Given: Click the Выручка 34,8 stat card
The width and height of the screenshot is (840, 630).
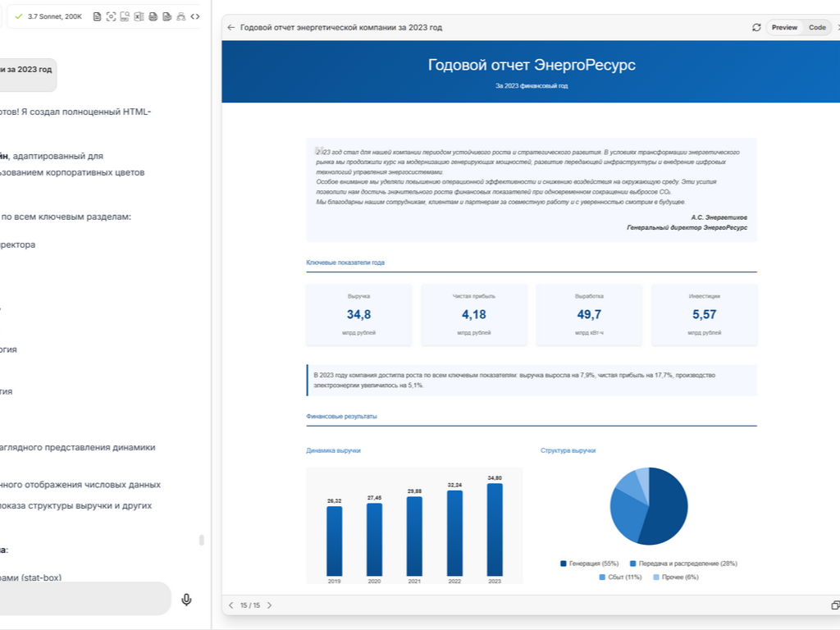Looking at the screenshot, I should point(359,314).
